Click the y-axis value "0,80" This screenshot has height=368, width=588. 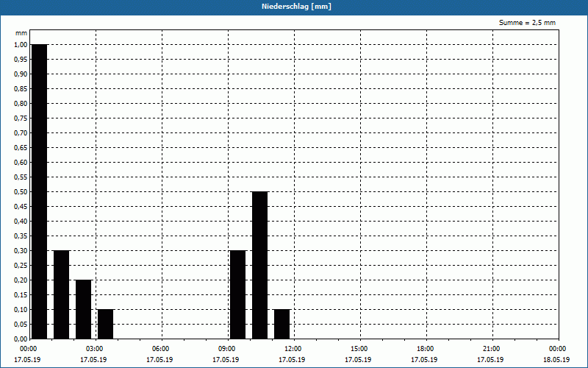tap(21, 104)
